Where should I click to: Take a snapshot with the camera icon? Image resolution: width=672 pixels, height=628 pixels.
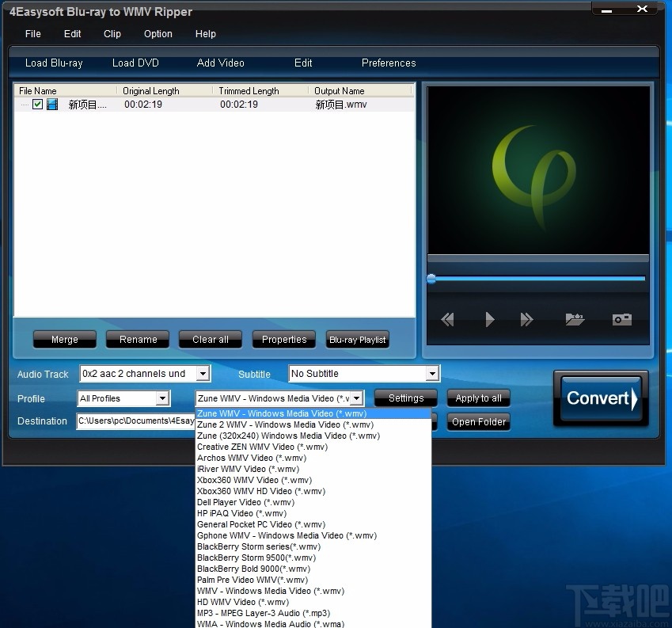pyautogui.click(x=621, y=319)
